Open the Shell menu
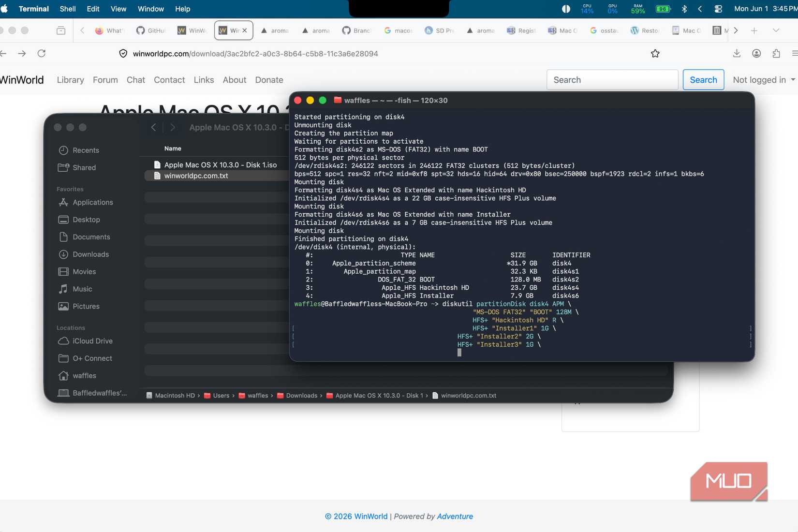798x532 pixels. [x=68, y=9]
